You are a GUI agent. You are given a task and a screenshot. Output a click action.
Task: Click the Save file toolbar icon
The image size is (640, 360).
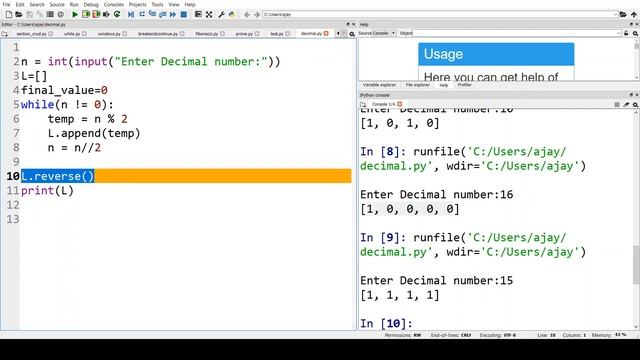click(29, 14)
